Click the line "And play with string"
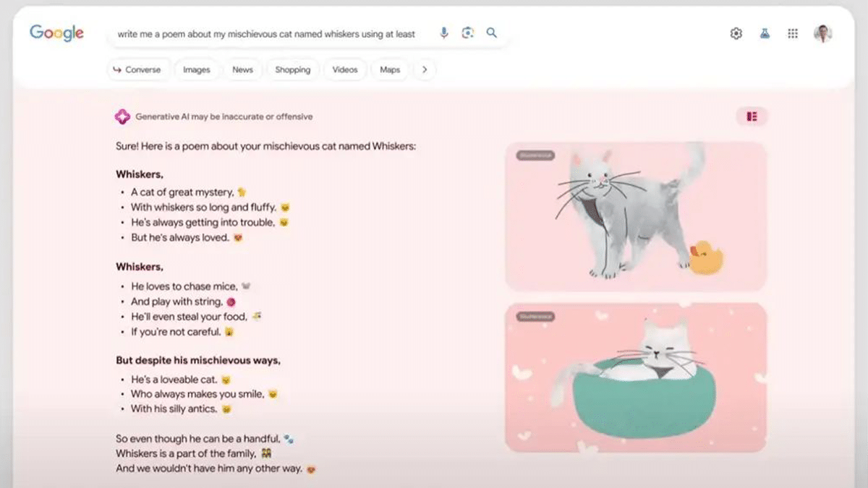Image resolution: width=868 pixels, height=488 pixels. pyautogui.click(x=177, y=301)
